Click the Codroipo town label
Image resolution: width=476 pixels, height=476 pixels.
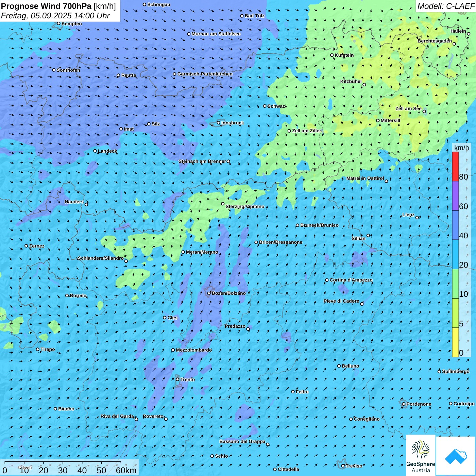(x=464, y=404)
